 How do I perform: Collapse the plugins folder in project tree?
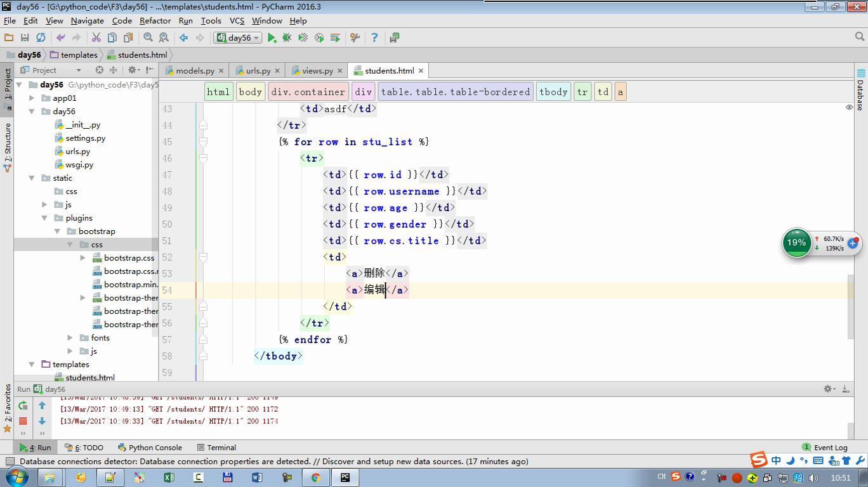click(44, 218)
